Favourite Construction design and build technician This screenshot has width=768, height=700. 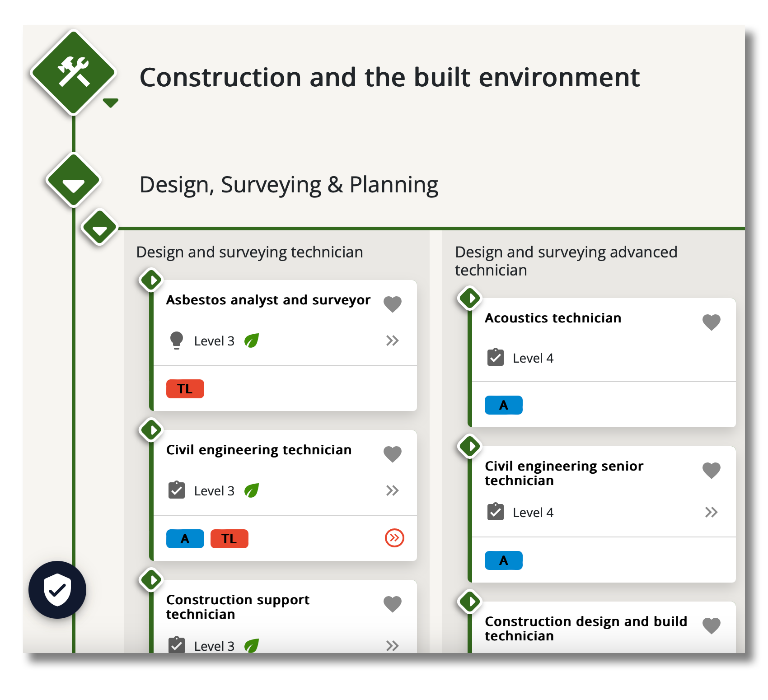click(711, 625)
